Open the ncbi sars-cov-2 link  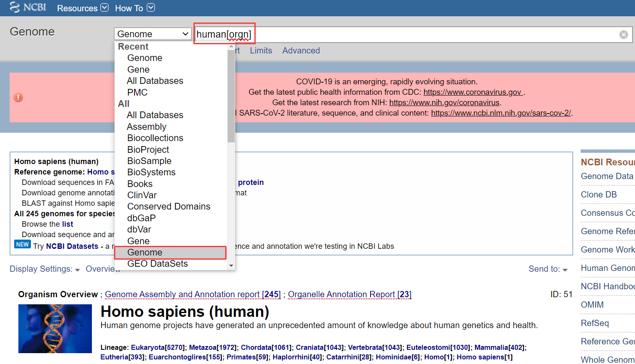coord(501,113)
